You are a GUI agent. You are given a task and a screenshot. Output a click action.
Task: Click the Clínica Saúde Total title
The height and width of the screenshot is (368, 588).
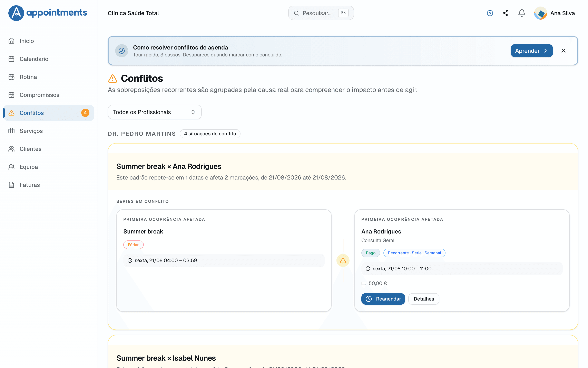[133, 13]
